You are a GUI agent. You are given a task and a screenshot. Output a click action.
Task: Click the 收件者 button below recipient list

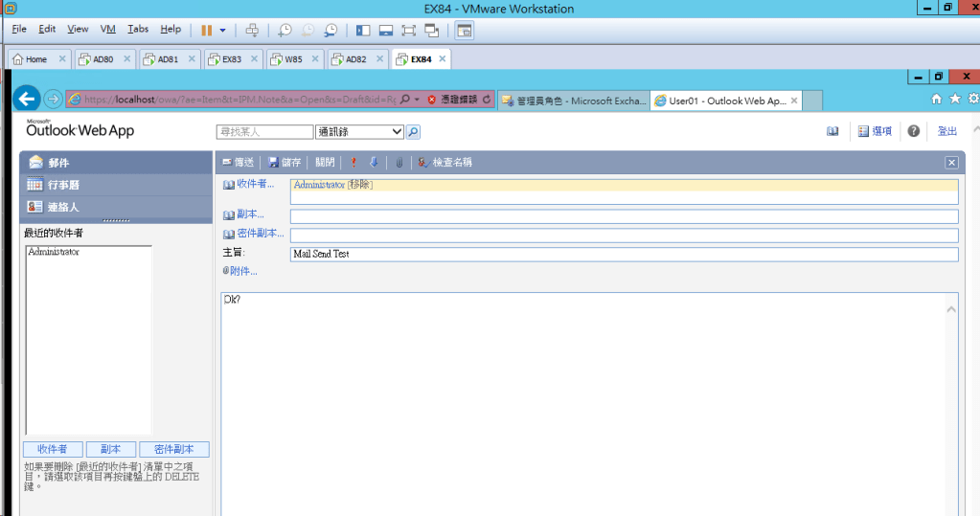coord(52,449)
